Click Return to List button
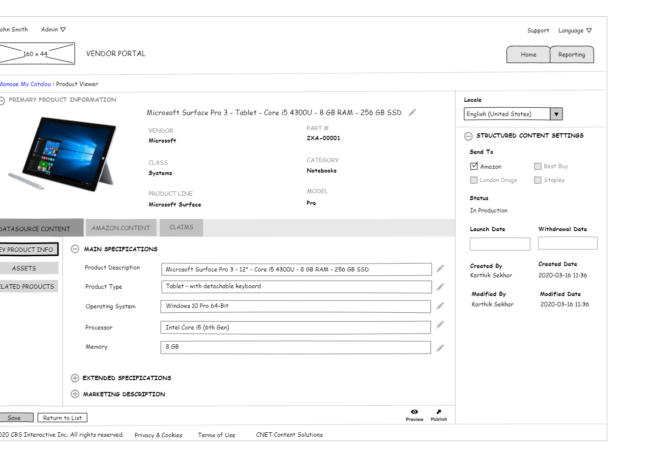The width and height of the screenshot is (653, 450). [x=62, y=418]
